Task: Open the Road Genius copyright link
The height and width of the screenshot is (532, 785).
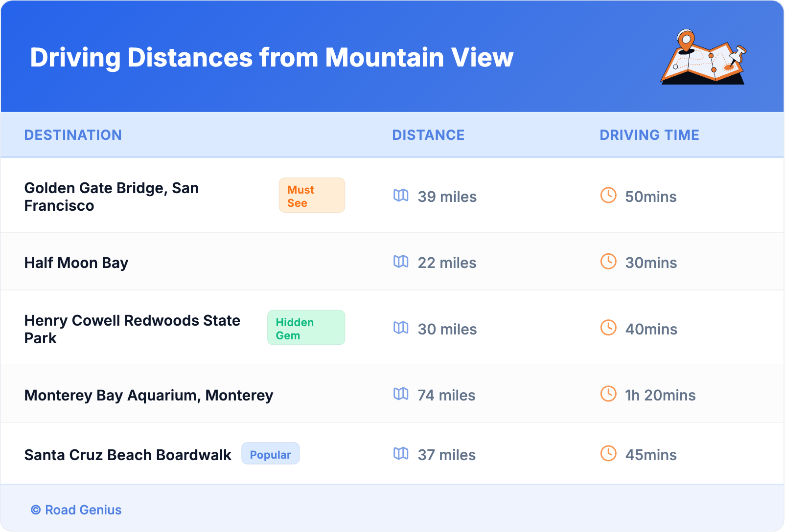Action: coord(76,510)
